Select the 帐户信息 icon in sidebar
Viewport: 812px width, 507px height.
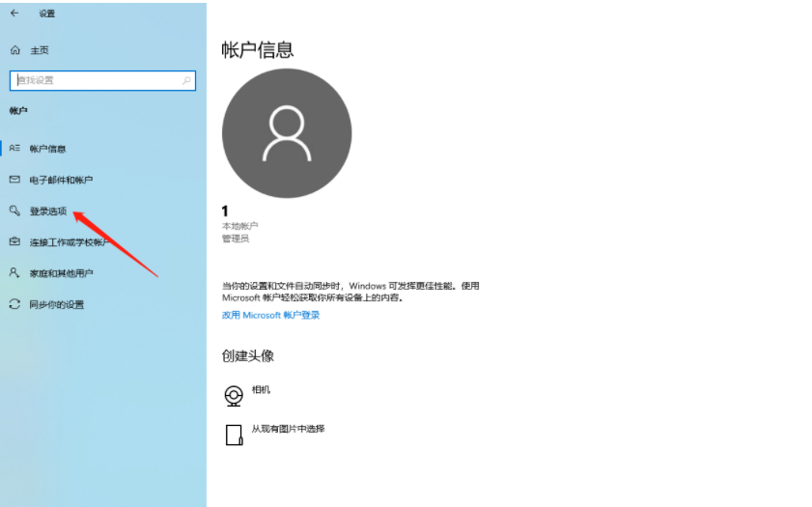(14, 148)
